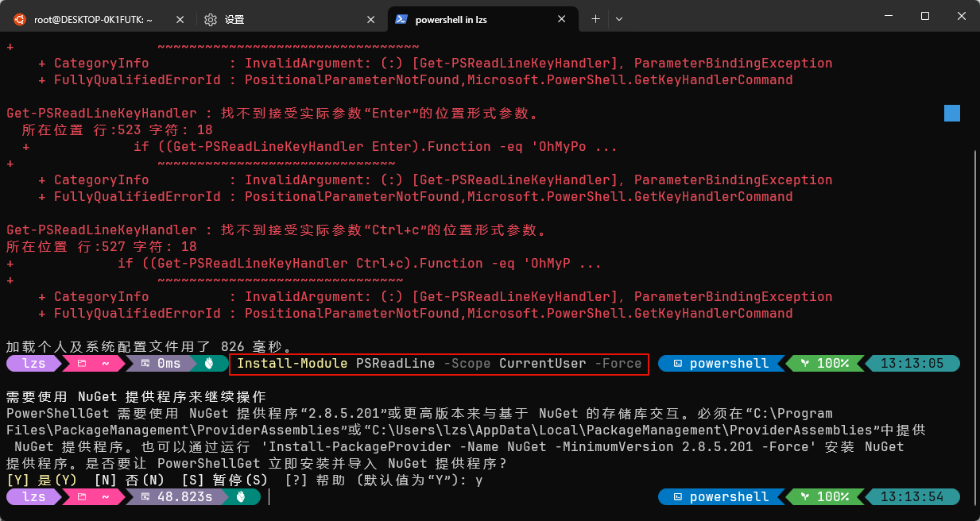Open the new tab profile dropdown
The image size is (980, 521).
[x=619, y=19]
